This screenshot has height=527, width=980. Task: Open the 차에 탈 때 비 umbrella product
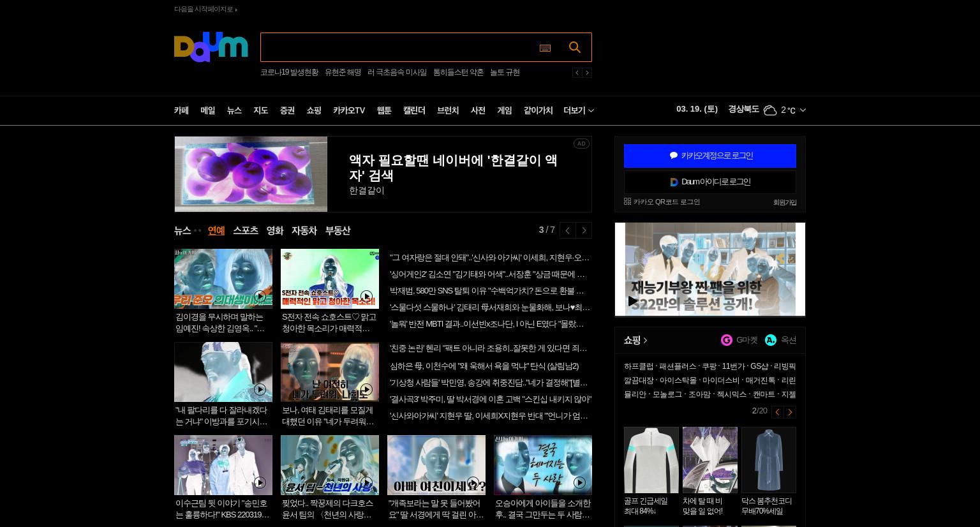(x=710, y=460)
